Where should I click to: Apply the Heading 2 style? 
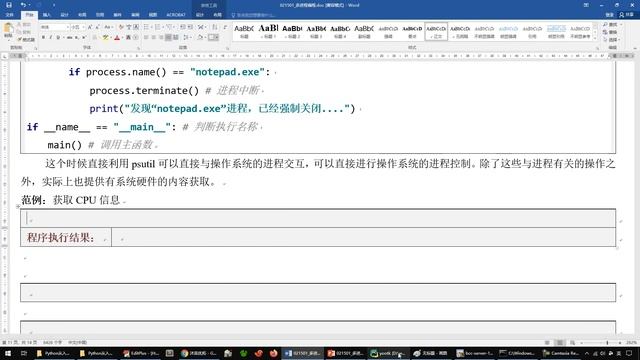click(x=292, y=31)
